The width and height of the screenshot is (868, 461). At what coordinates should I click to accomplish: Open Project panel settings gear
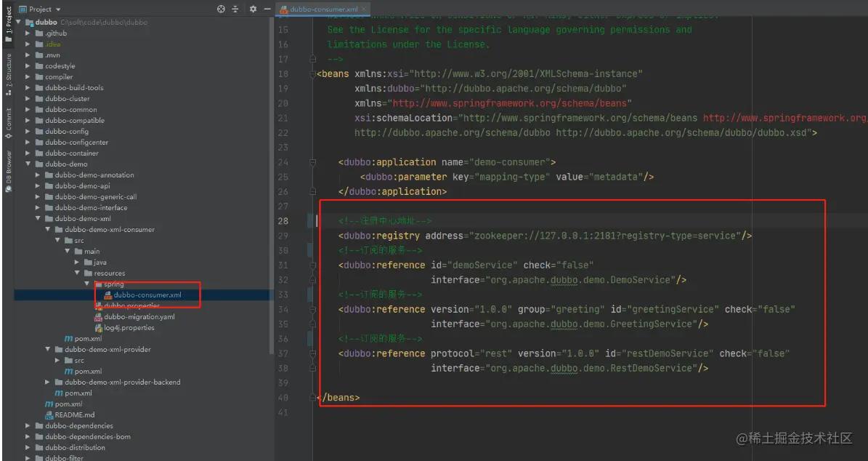point(253,9)
